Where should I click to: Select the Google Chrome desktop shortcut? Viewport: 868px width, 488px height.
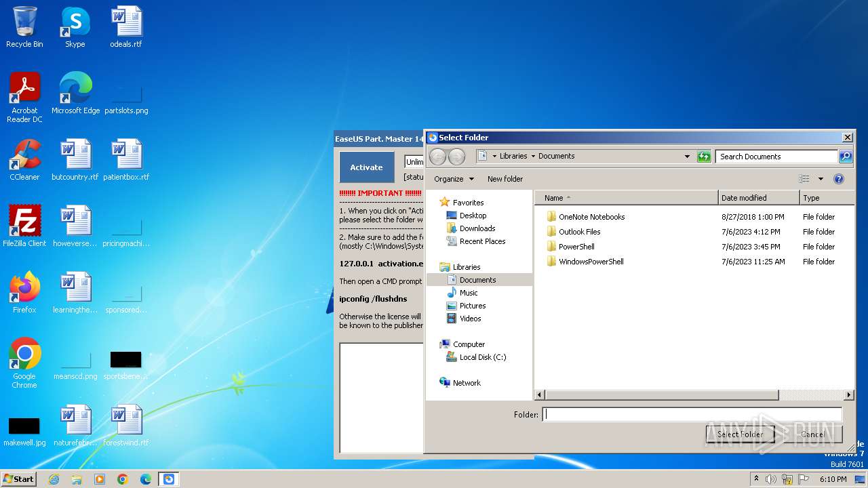pos(24,363)
